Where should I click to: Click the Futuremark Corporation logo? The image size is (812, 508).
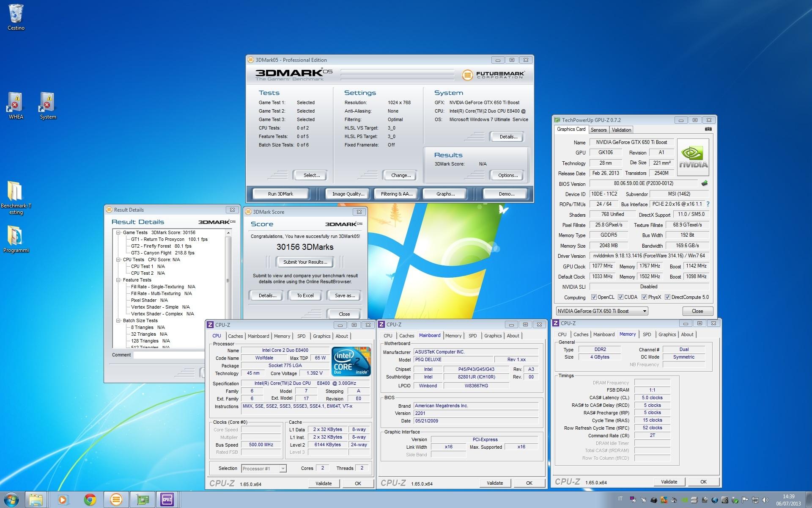coord(493,75)
